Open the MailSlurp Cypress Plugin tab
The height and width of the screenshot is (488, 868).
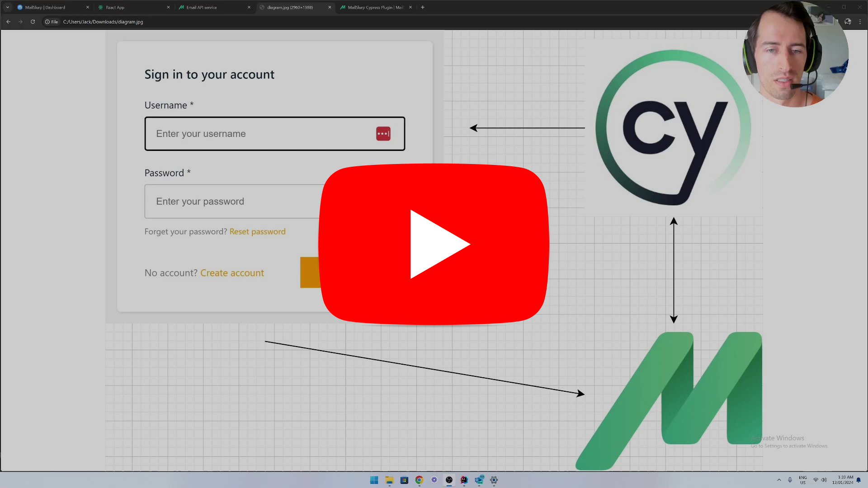pyautogui.click(x=375, y=7)
